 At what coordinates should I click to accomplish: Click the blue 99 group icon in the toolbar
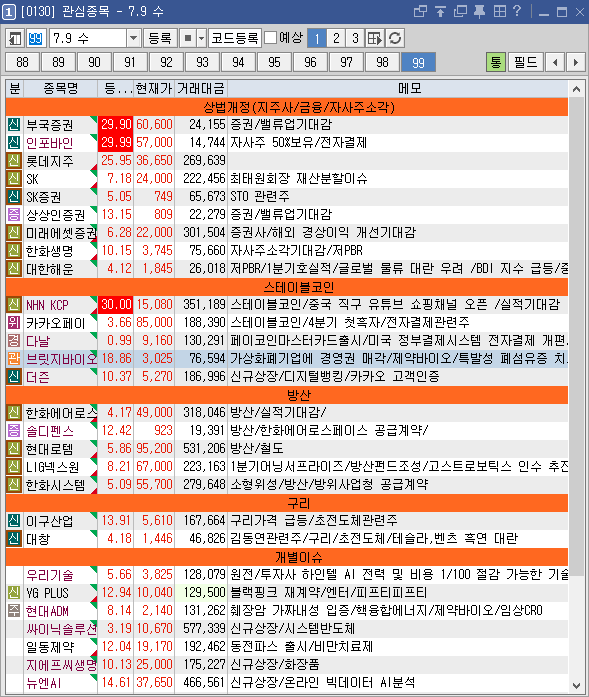(x=35, y=38)
